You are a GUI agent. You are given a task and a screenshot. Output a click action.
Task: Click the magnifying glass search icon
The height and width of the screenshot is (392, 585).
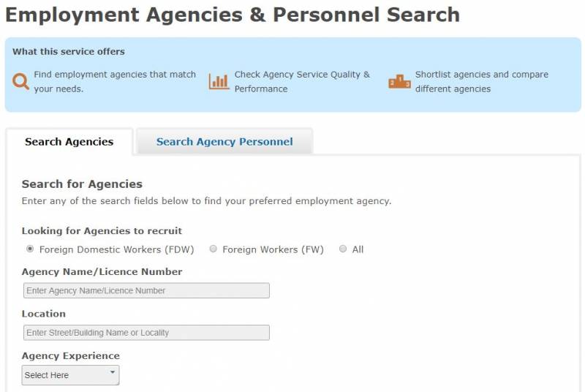(x=20, y=81)
